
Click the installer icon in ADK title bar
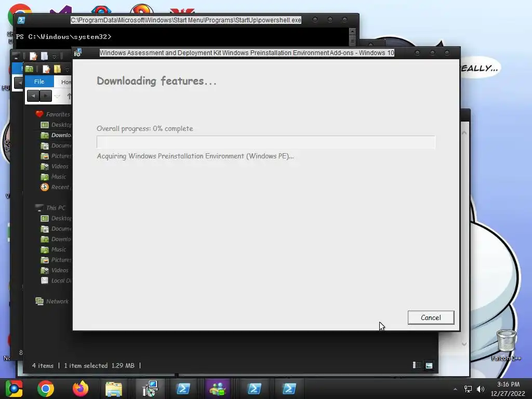click(x=78, y=52)
